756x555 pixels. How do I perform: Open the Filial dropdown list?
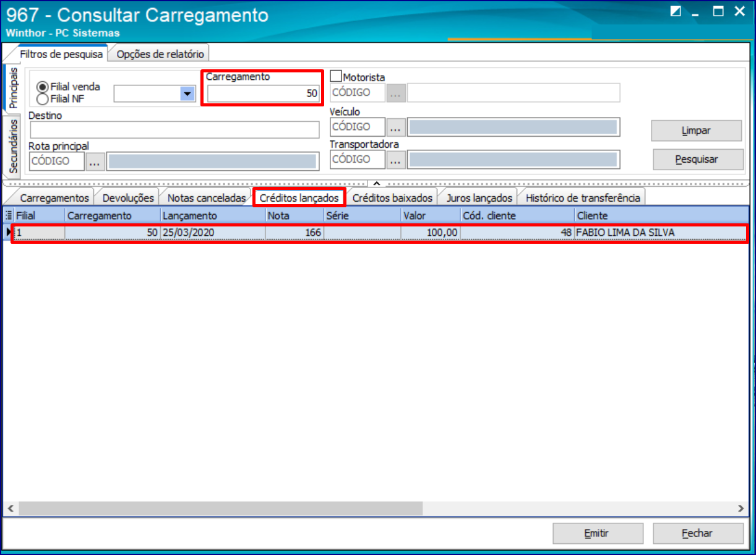coord(187,93)
